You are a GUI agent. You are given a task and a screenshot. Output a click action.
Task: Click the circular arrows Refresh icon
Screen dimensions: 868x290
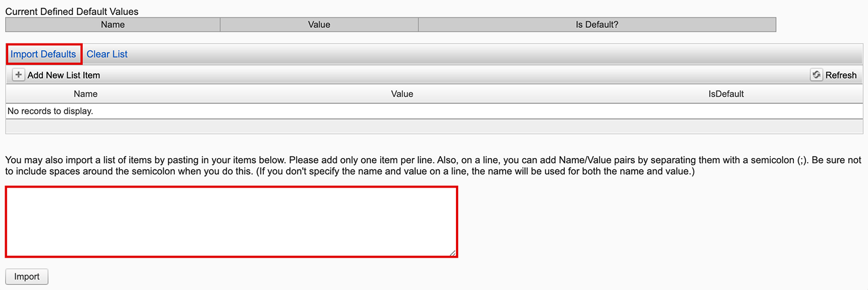816,75
